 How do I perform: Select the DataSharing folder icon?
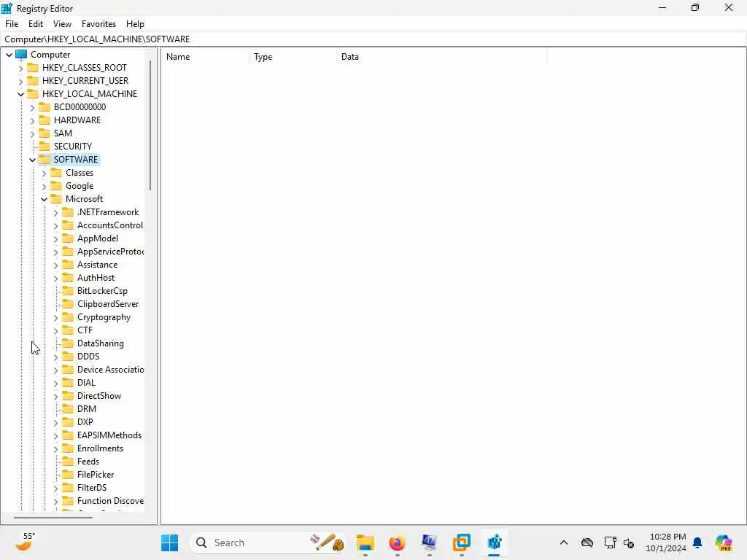tap(68, 343)
